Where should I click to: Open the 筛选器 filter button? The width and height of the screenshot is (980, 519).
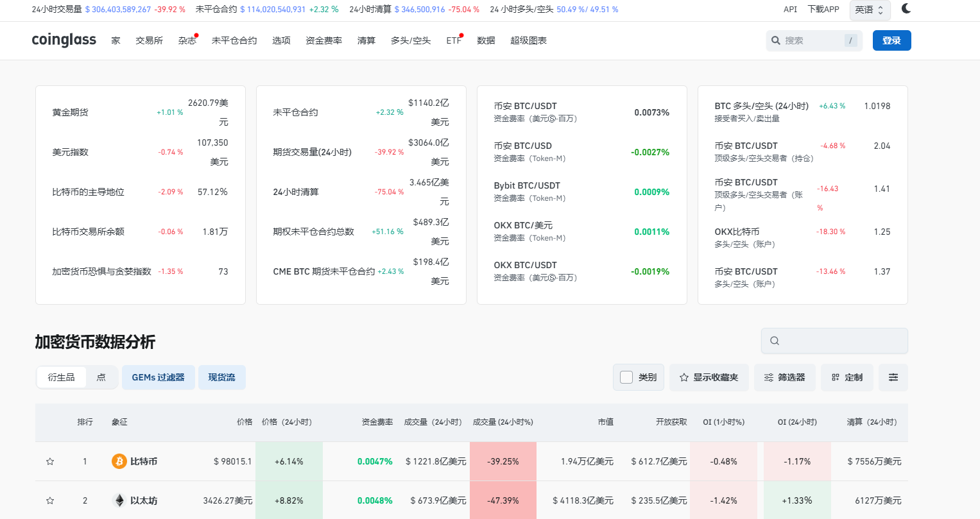point(785,377)
